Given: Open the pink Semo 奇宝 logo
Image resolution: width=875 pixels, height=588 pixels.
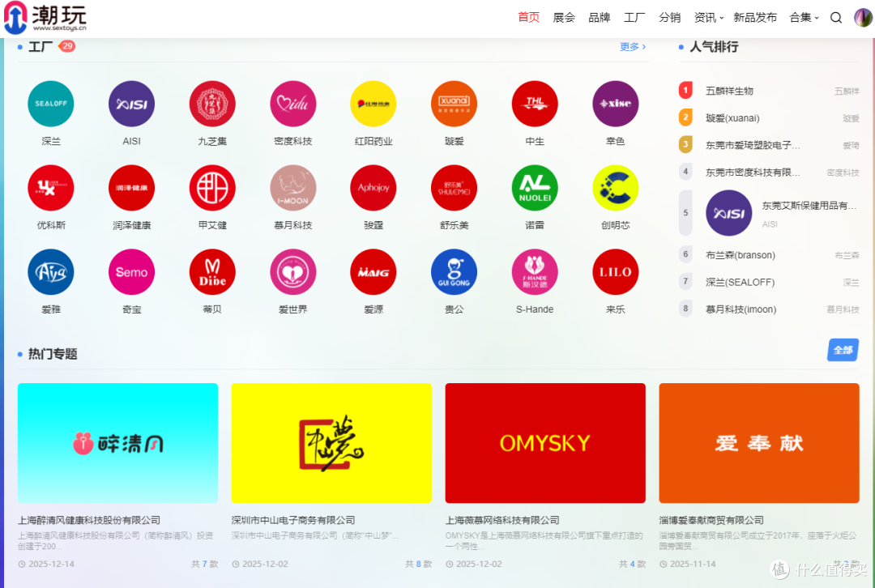Looking at the screenshot, I should 132,271.
